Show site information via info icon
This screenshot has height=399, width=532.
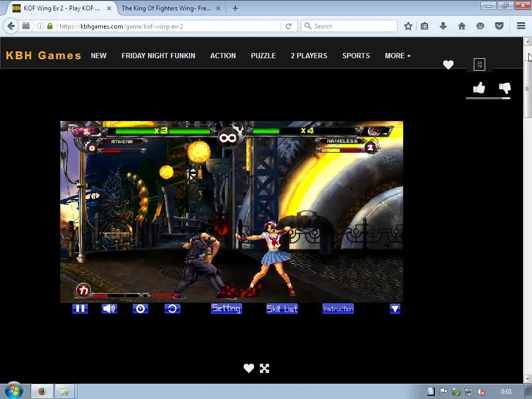(x=41, y=26)
